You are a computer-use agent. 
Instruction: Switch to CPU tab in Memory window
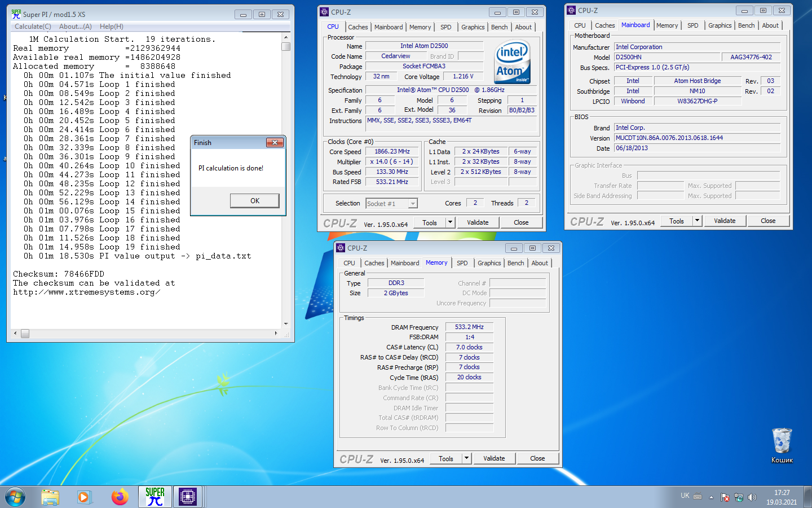(x=349, y=263)
